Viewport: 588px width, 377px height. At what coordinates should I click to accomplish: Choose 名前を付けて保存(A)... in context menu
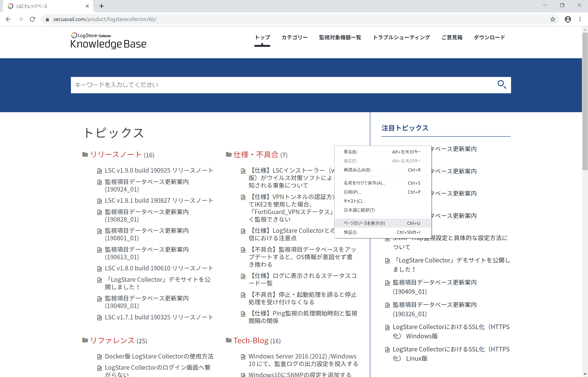[383, 183]
